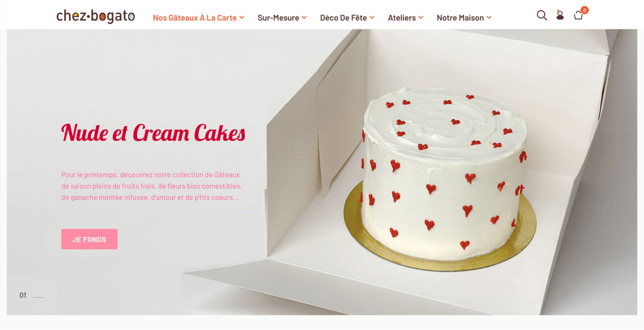Go to the chez bogato logo home
This screenshot has width=644, height=330.
pos(95,16)
